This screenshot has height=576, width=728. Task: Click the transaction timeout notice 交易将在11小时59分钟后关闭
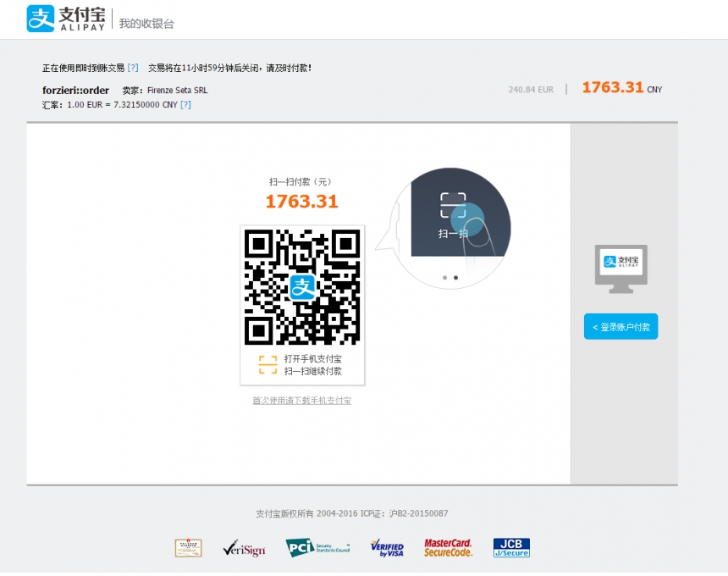204,68
